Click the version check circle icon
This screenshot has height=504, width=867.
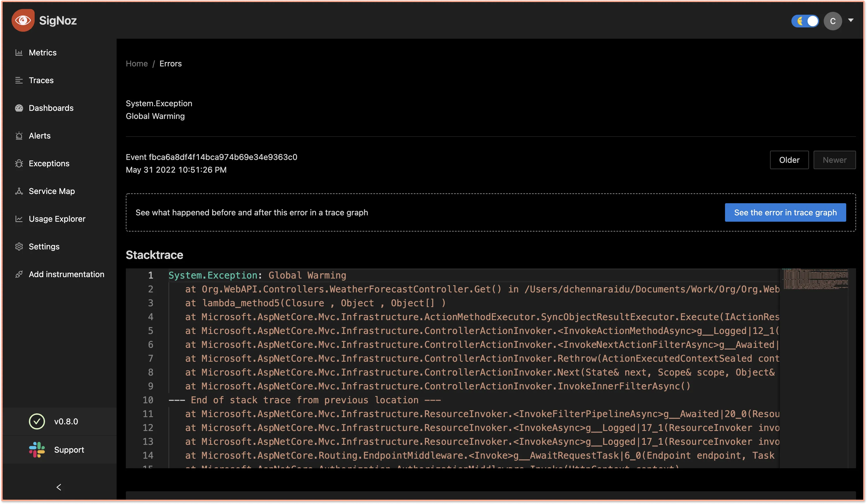click(x=37, y=421)
